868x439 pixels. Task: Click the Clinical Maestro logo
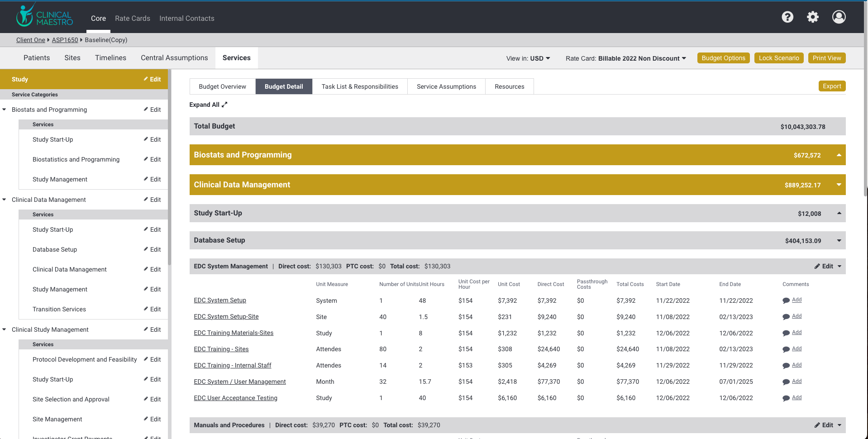point(44,16)
